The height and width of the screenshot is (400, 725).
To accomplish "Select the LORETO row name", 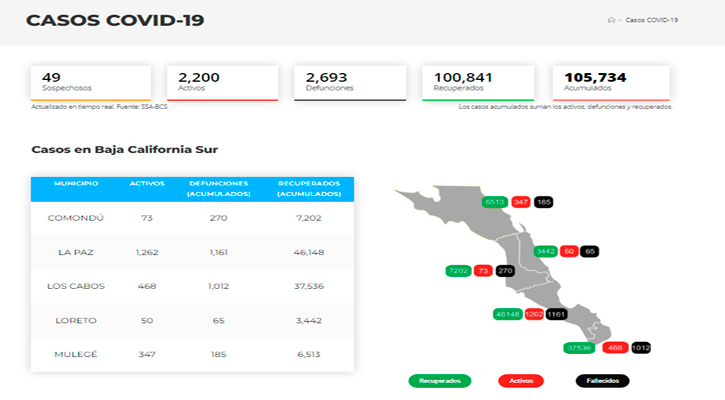I will 76,320.
